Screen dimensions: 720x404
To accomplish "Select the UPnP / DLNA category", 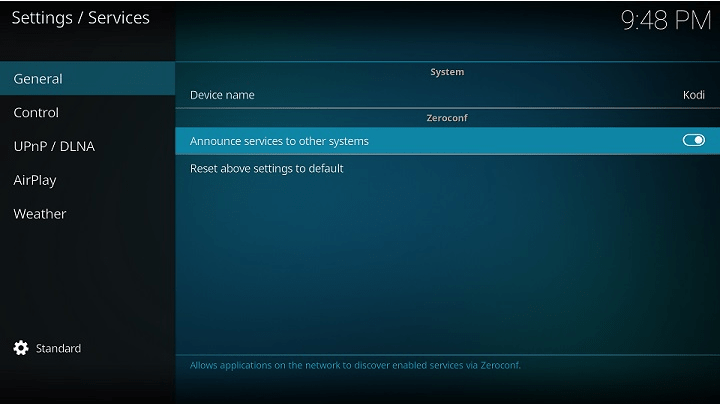I will click(x=87, y=146).
